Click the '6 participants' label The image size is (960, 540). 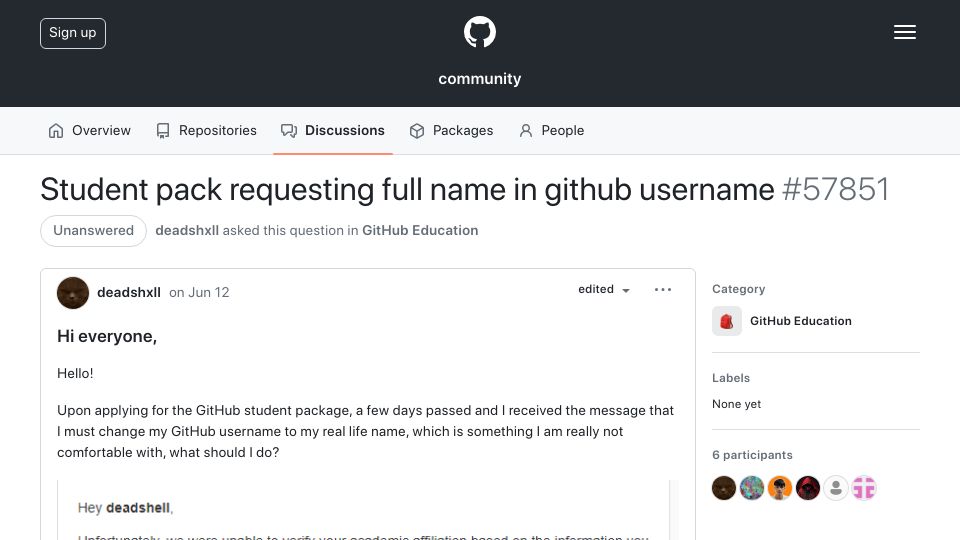tap(752, 455)
